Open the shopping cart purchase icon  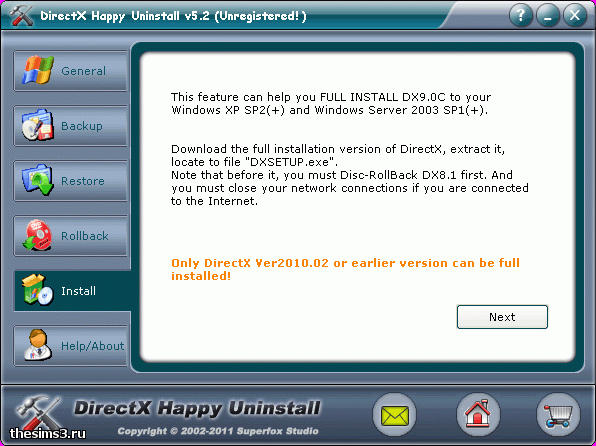point(558,414)
